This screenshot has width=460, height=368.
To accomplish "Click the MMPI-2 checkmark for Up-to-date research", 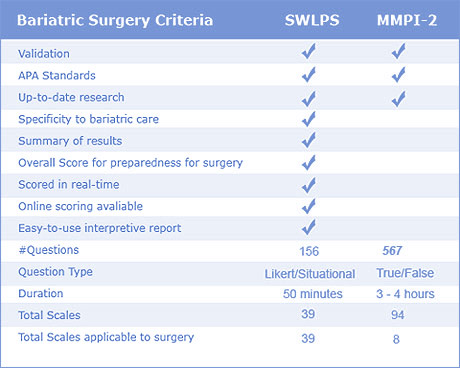I will click(x=399, y=99).
